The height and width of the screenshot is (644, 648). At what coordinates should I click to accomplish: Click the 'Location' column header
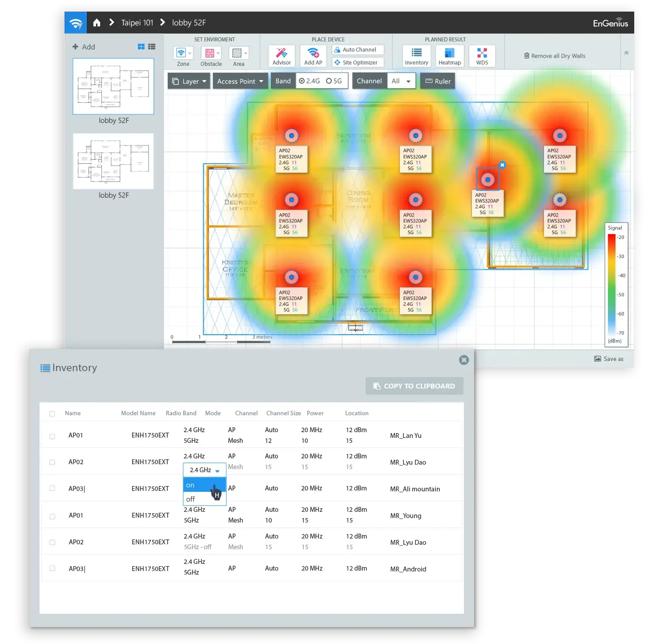click(357, 413)
